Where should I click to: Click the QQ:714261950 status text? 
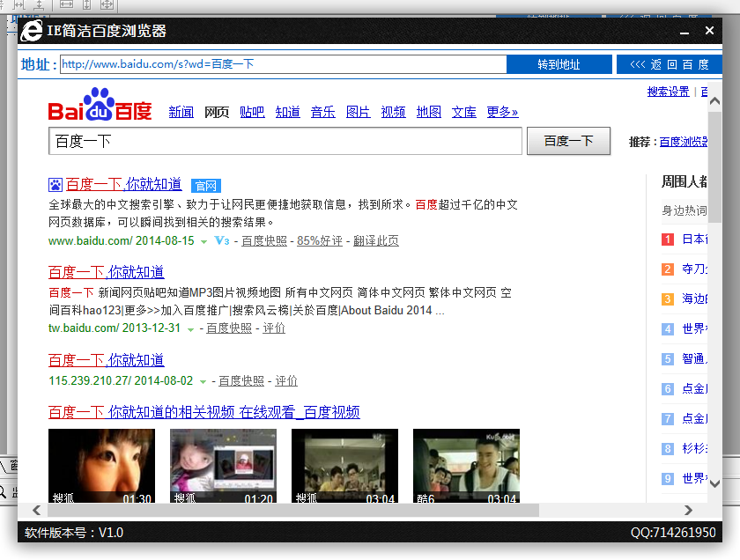click(673, 533)
